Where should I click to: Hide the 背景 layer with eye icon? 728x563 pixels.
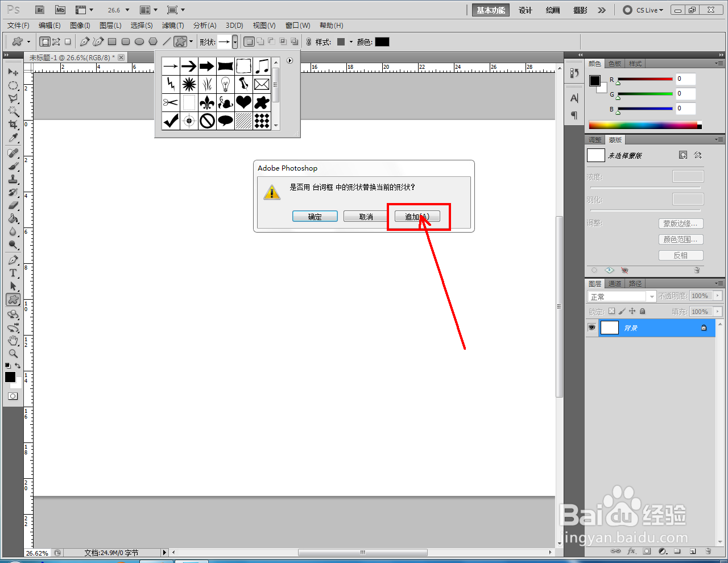coord(591,328)
